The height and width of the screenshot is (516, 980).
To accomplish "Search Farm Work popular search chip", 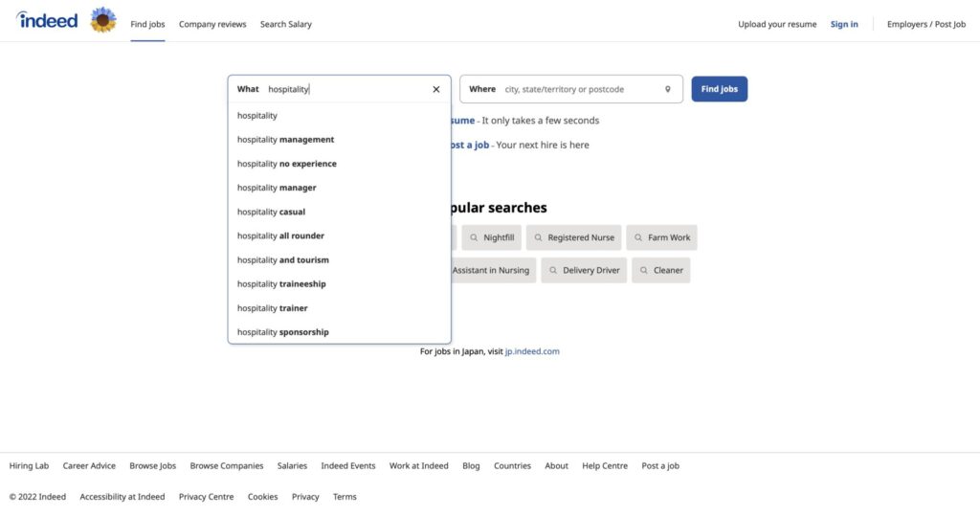I will click(662, 237).
